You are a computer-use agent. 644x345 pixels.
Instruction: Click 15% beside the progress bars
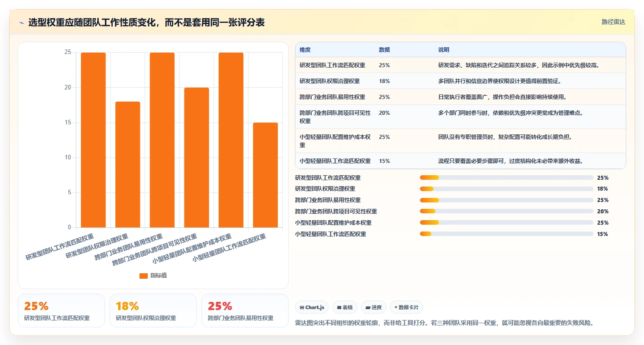point(603,234)
